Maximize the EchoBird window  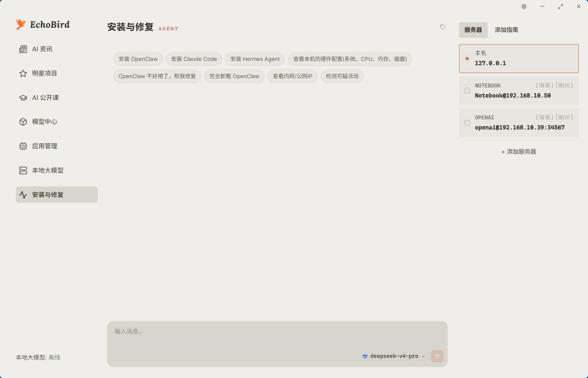pos(561,7)
